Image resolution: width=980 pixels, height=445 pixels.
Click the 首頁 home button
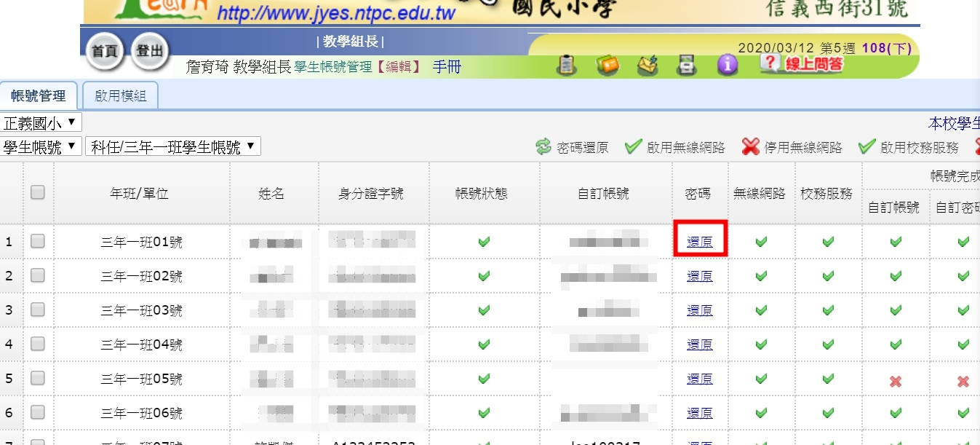[105, 51]
